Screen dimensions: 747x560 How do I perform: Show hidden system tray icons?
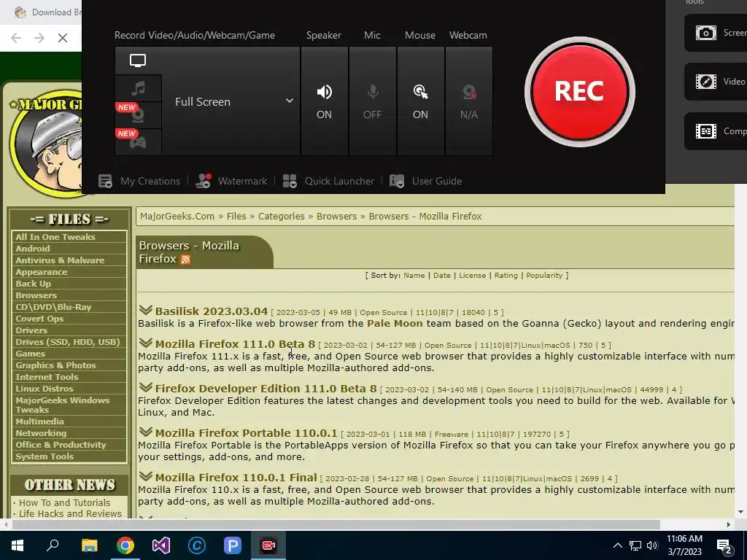point(617,545)
